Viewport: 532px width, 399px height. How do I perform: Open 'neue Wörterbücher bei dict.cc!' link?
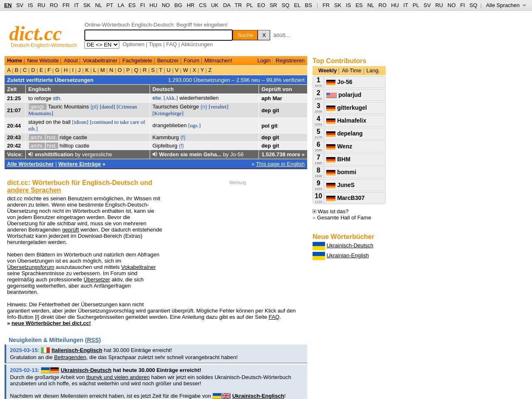pyautogui.click(x=51, y=323)
